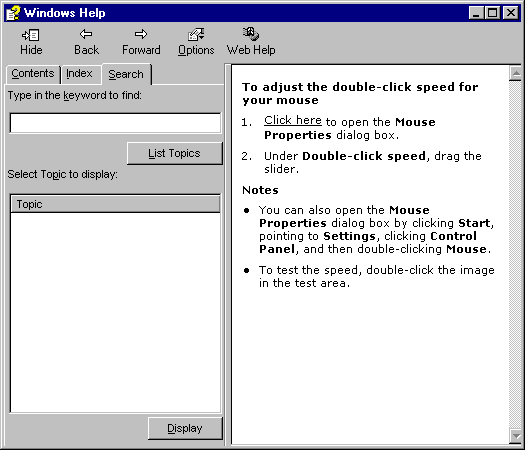
Task: Maximize the Windows Help window
Action: coord(492,13)
